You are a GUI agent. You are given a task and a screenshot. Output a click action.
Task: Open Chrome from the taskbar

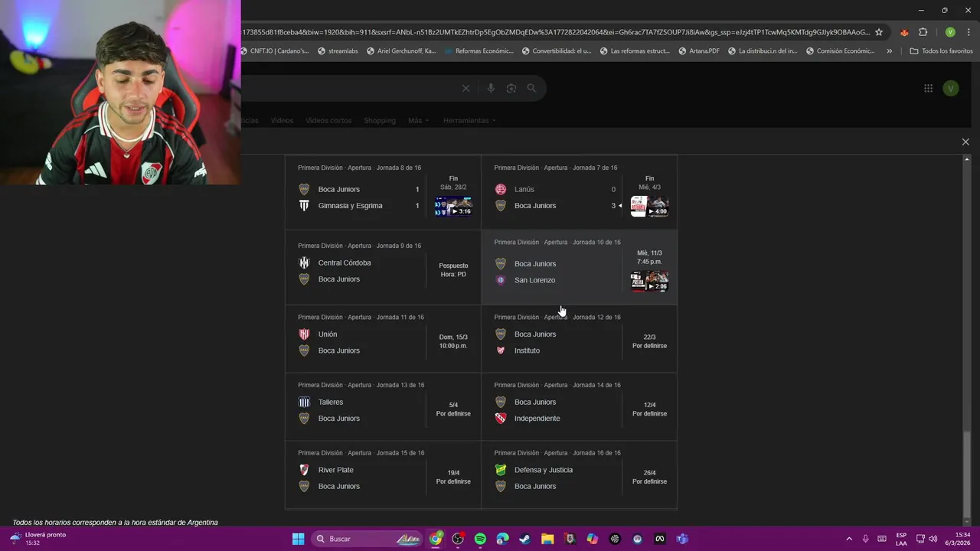[436, 539]
